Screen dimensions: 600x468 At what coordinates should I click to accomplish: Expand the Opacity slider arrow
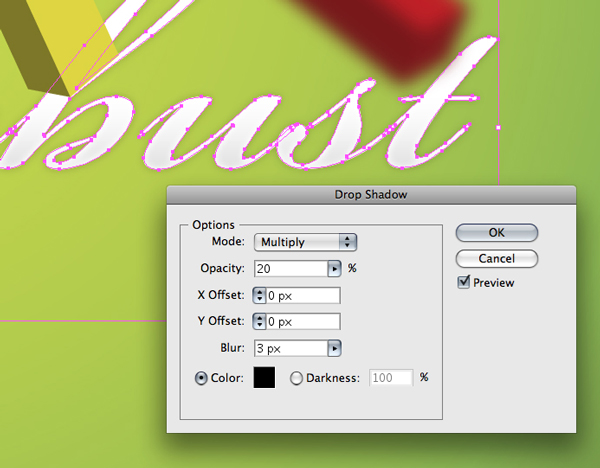[334, 269]
